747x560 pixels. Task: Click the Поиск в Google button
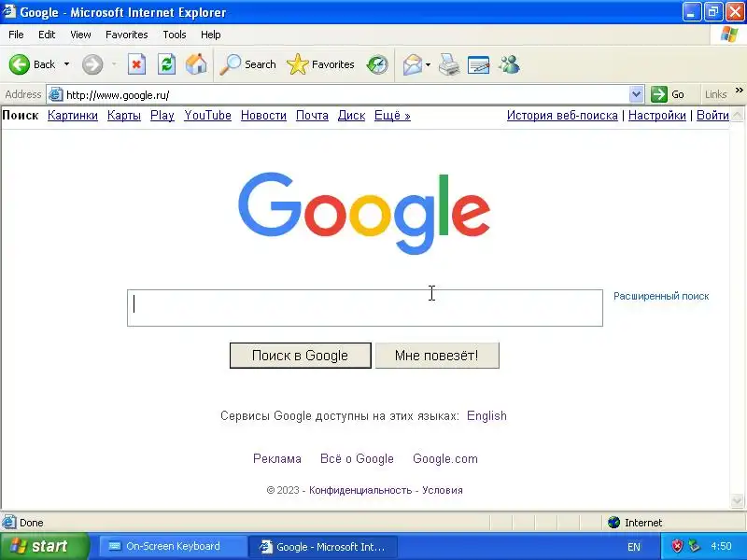[x=300, y=356]
